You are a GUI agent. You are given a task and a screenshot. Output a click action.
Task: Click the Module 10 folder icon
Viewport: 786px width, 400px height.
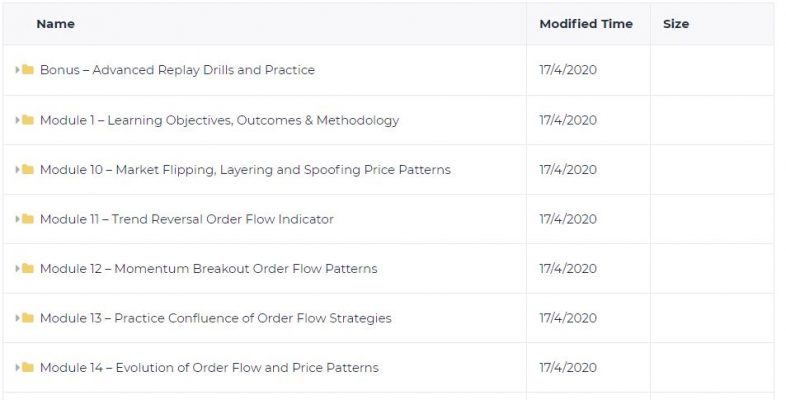point(28,170)
